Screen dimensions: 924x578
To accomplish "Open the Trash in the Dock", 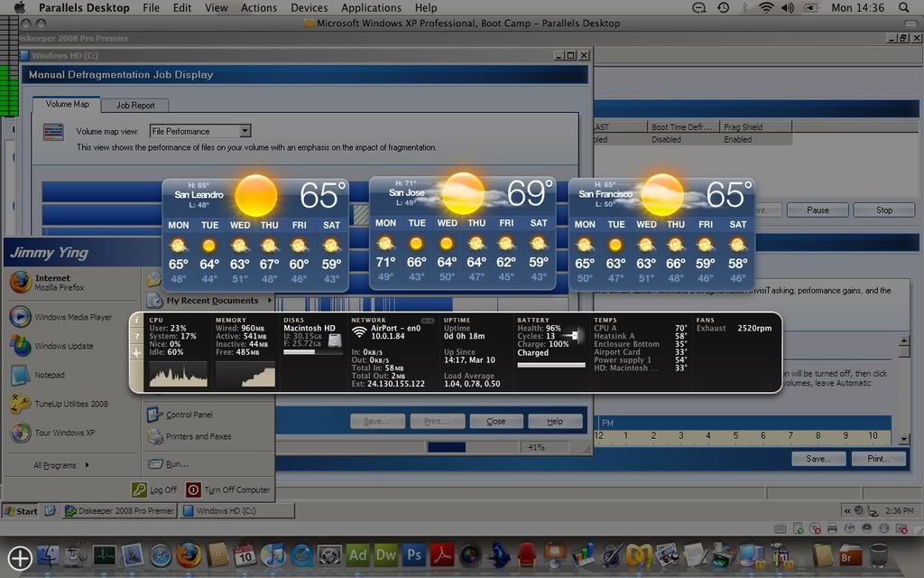I will tap(879, 555).
